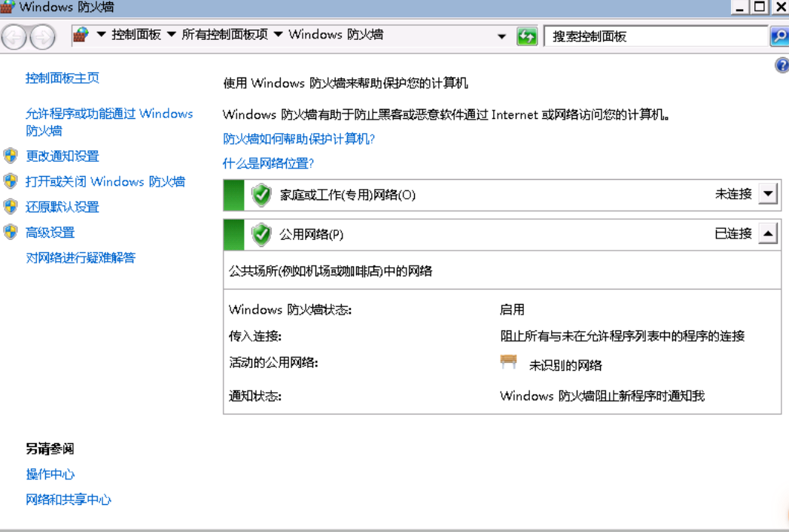Screen dimensions: 789x532
Task: Collapse the 公用网络 section arrow
Action: 768,233
